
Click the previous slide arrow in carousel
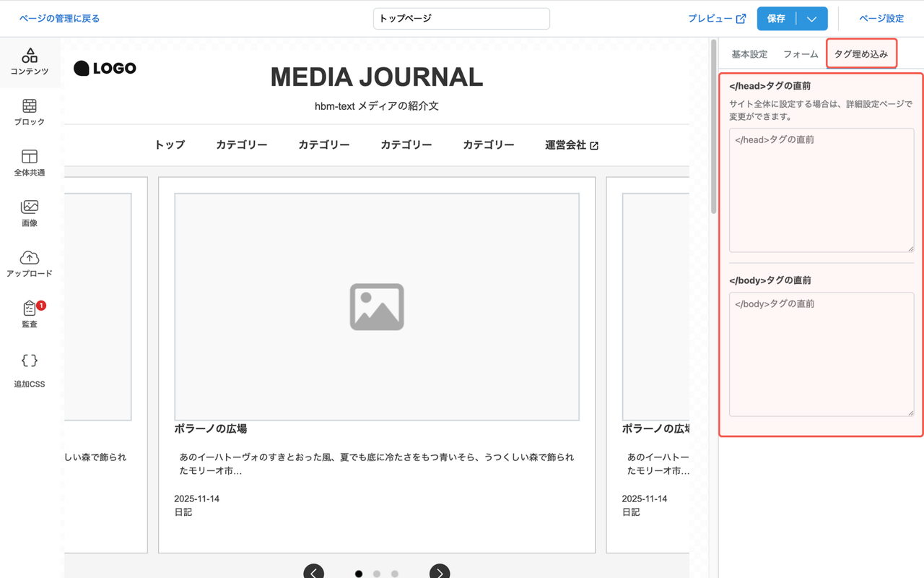(x=313, y=572)
